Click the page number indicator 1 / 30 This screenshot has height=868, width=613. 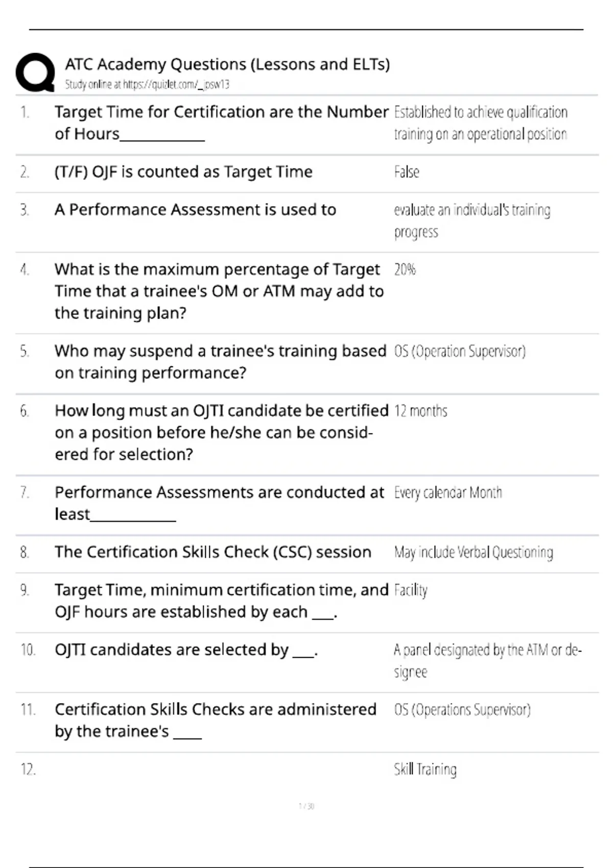[306, 806]
